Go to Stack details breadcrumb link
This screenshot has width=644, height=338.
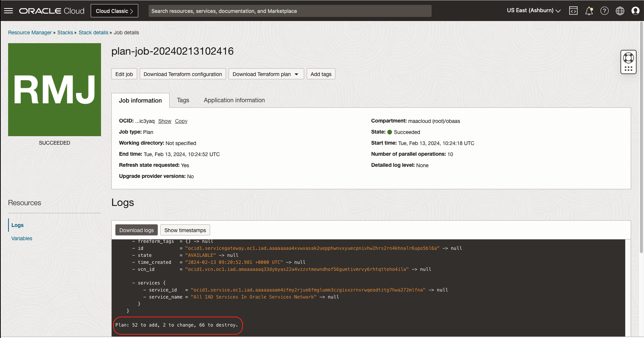point(93,32)
